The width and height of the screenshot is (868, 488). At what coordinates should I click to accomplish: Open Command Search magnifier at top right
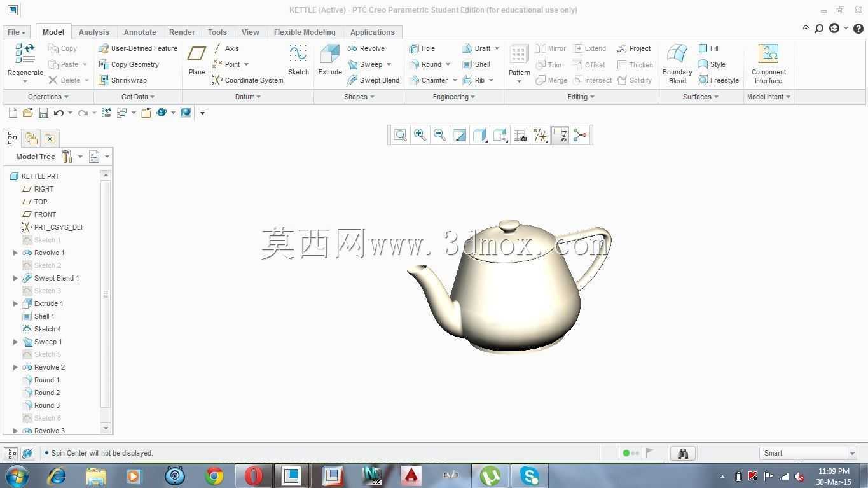pyautogui.click(x=819, y=29)
